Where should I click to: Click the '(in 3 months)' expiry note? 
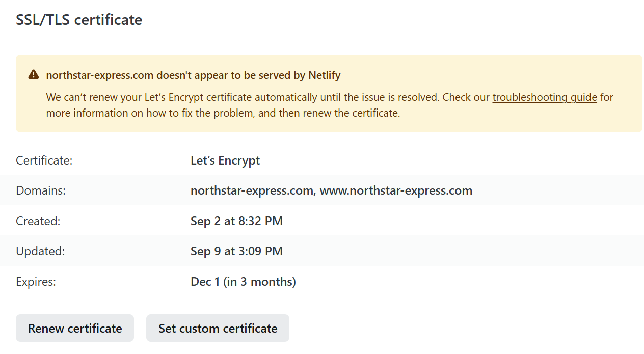pos(259,282)
